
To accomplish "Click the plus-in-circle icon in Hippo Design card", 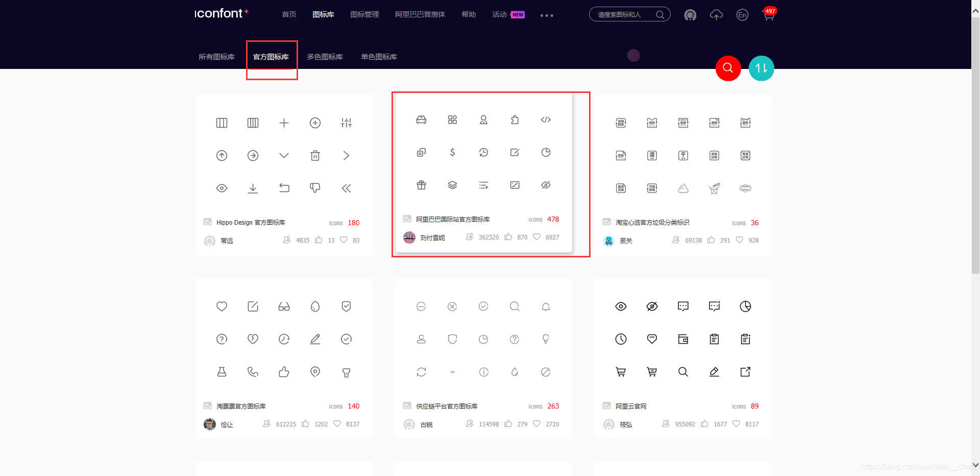I will (x=315, y=123).
